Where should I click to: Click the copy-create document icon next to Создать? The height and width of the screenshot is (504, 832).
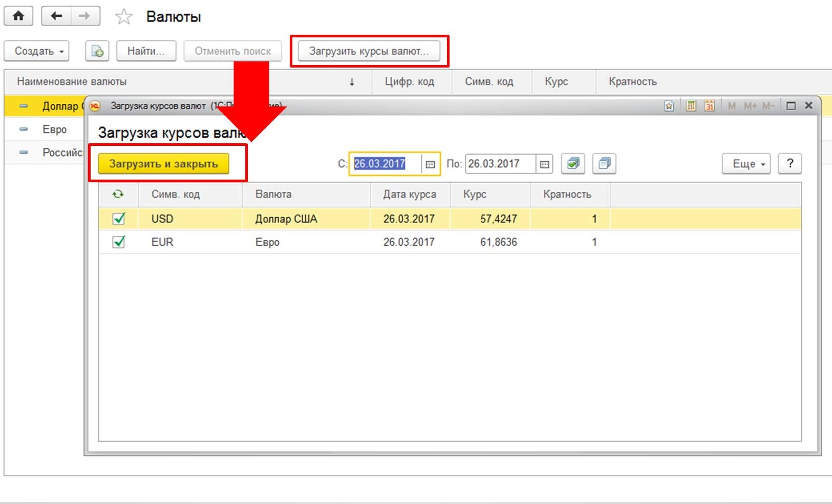(x=97, y=51)
